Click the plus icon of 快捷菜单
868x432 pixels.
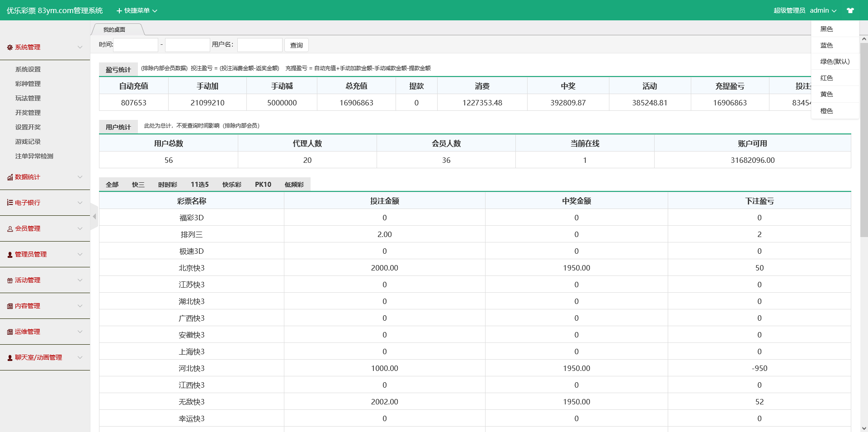119,10
